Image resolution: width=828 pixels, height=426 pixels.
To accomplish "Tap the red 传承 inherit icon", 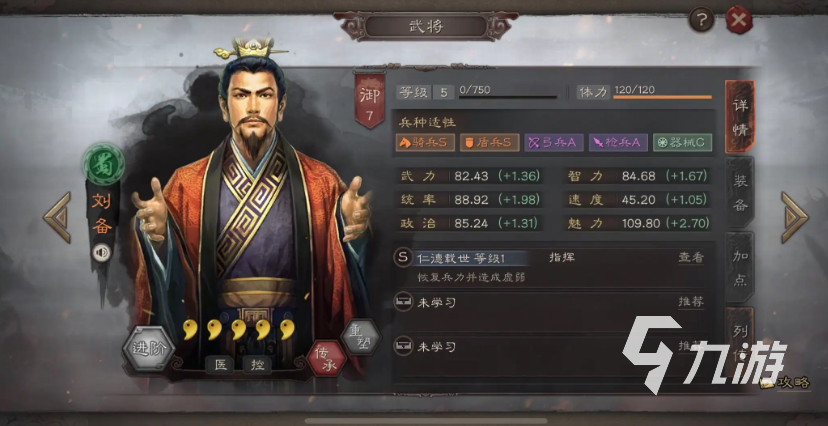I will pos(326,358).
